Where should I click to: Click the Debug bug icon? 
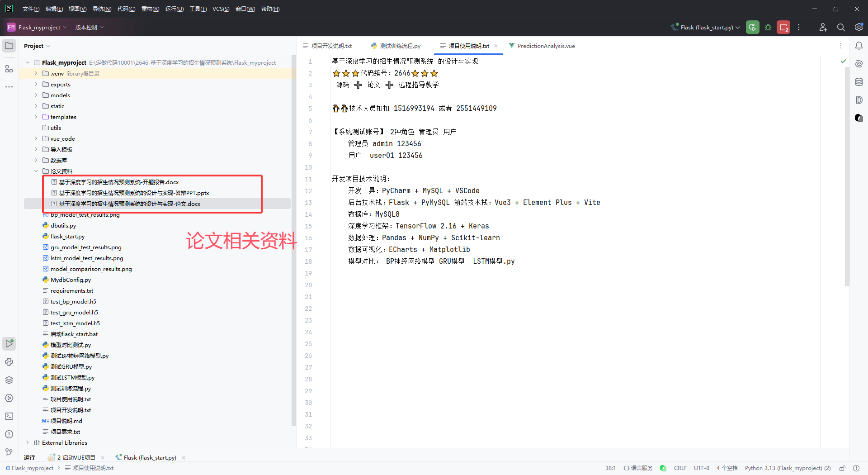[768, 27]
